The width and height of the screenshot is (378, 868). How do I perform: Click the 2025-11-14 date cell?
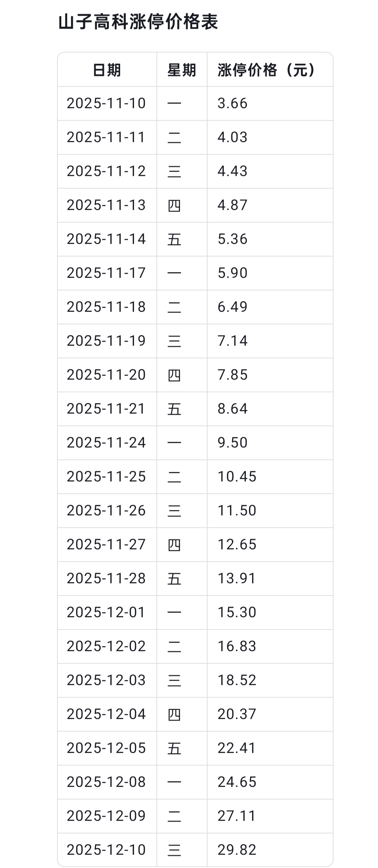pos(106,239)
